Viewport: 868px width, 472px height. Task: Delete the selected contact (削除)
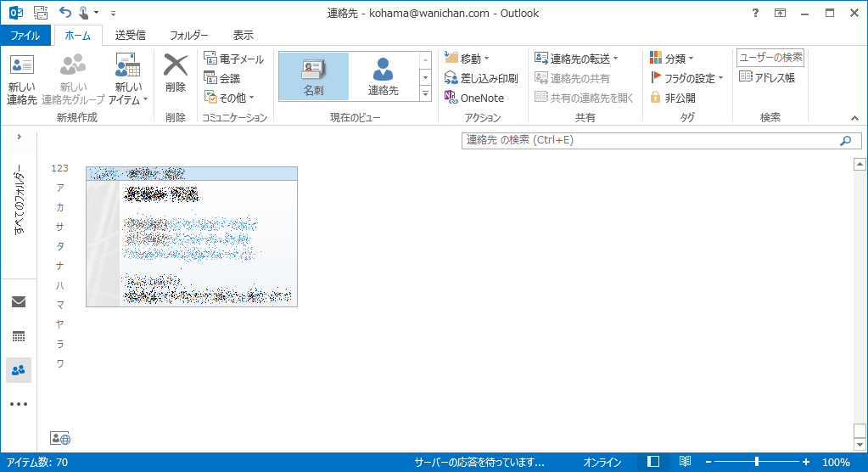(x=176, y=73)
